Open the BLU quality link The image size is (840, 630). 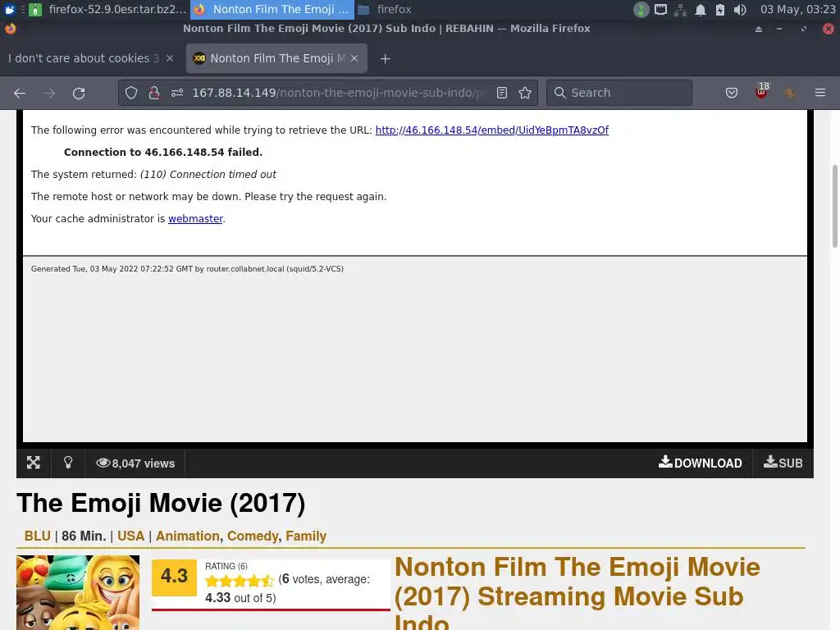[x=38, y=536]
